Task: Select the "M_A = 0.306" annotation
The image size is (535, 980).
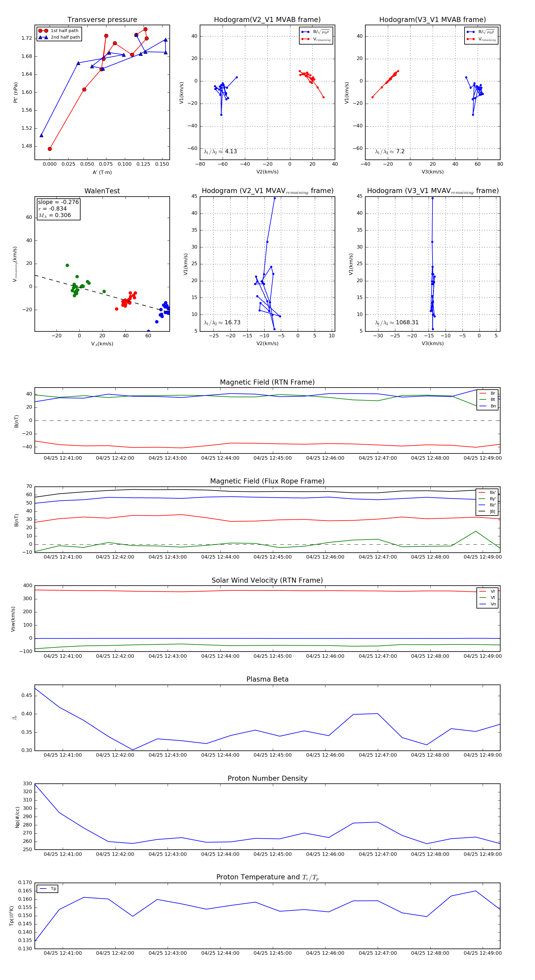Action: (54, 215)
